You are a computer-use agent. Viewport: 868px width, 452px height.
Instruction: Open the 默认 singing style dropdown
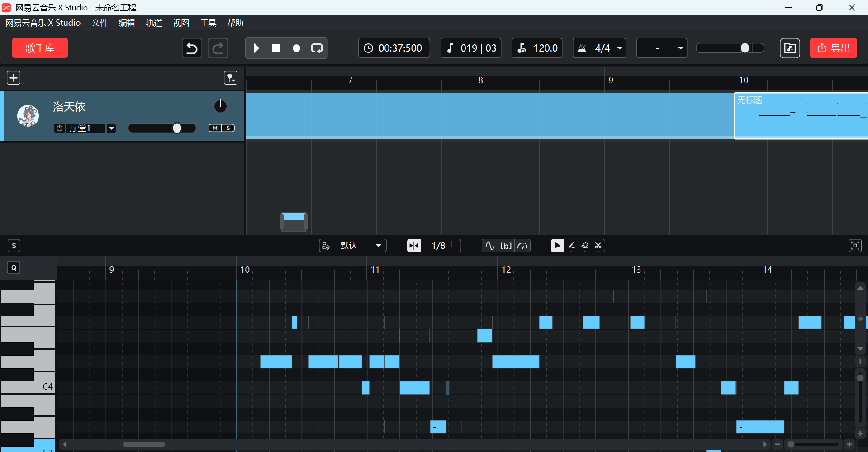pos(378,246)
